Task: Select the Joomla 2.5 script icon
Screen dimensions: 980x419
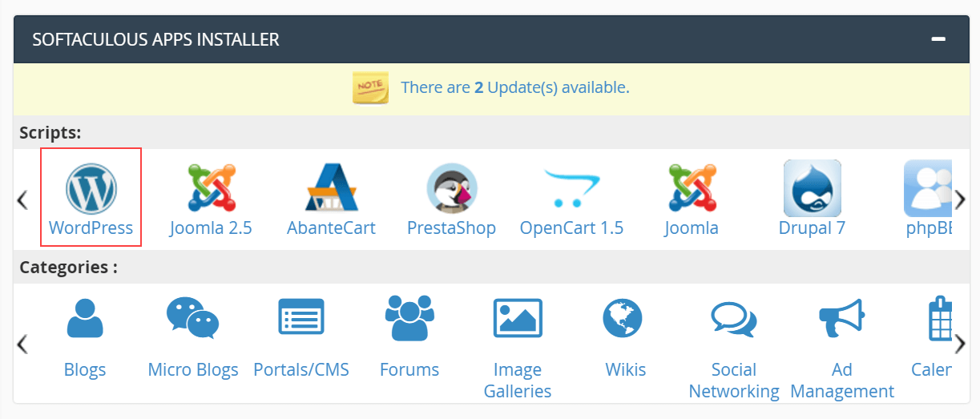Action: 211,188
